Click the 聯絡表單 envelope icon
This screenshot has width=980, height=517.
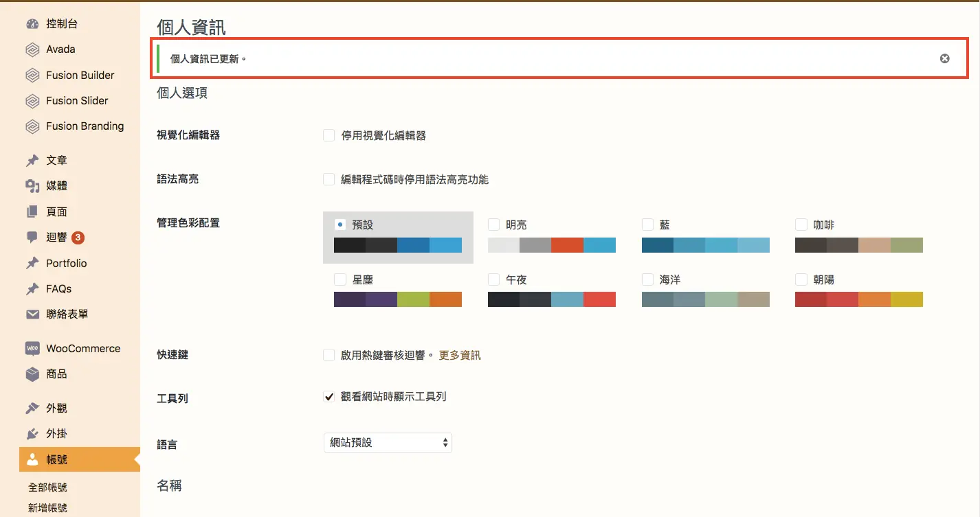click(32, 314)
